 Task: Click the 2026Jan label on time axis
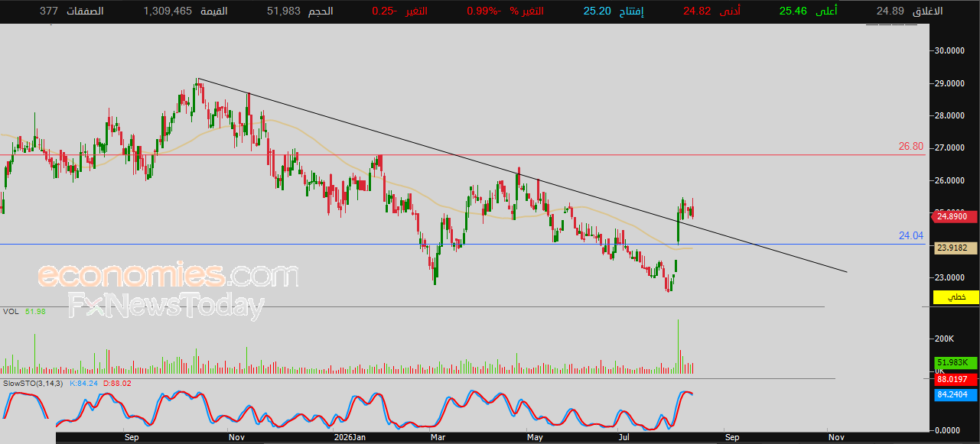click(x=350, y=438)
